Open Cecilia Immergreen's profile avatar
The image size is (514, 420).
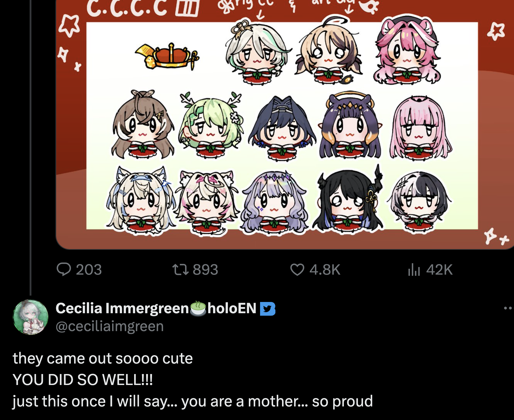30,317
